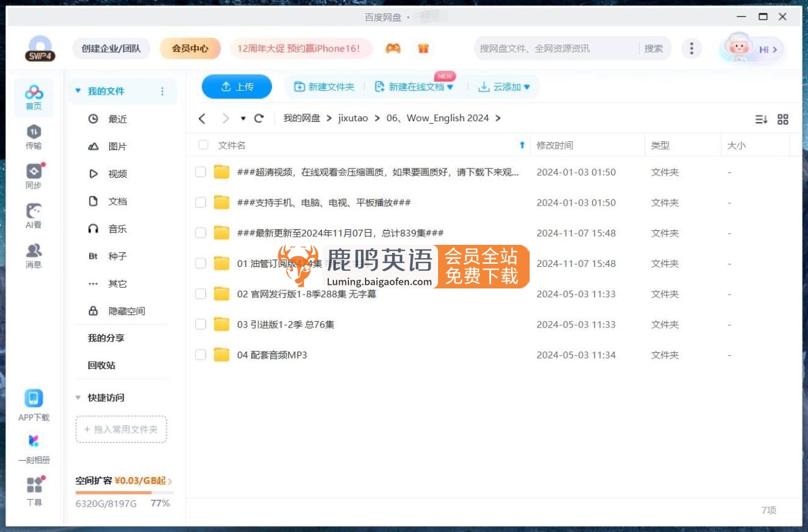Go to 我的网盘 in breadcrumb
The height and width of the screenshot is (532, 808).
coord(302,118)
